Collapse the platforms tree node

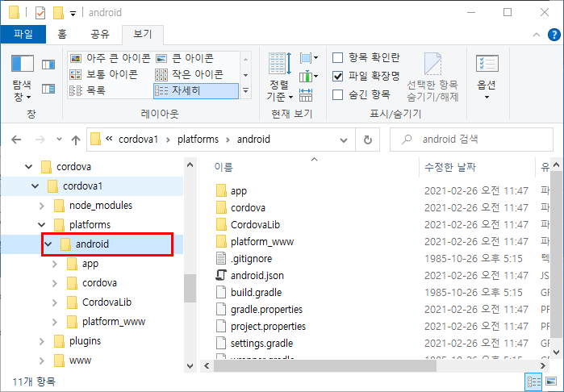click(x=42, y=225)
